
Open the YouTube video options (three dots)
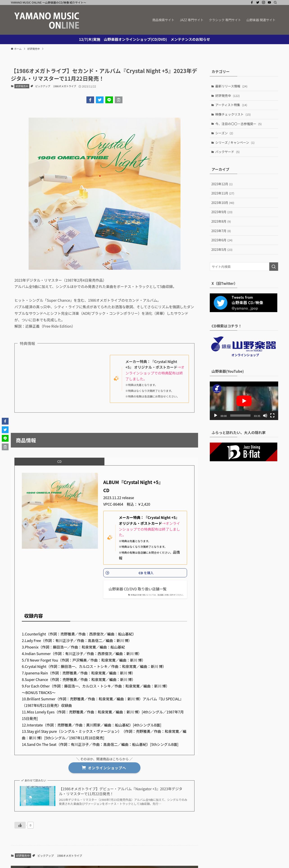coord(269,389)
